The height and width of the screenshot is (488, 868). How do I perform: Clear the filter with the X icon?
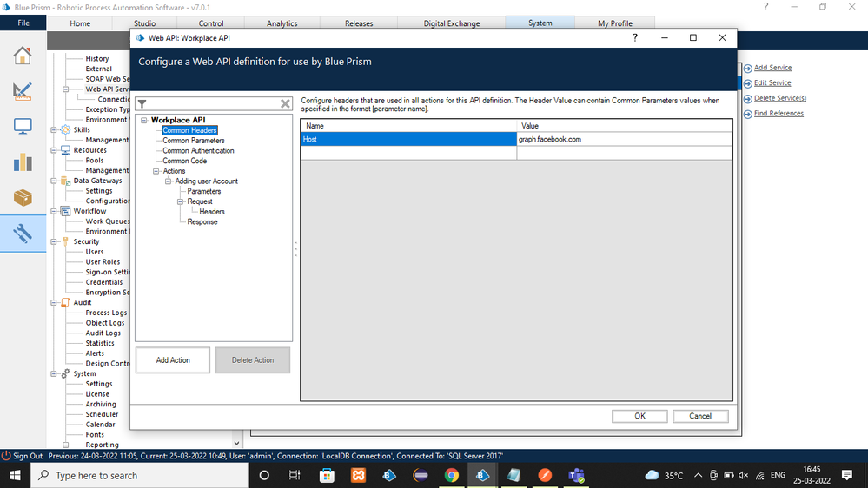click(x=285, y=104)
